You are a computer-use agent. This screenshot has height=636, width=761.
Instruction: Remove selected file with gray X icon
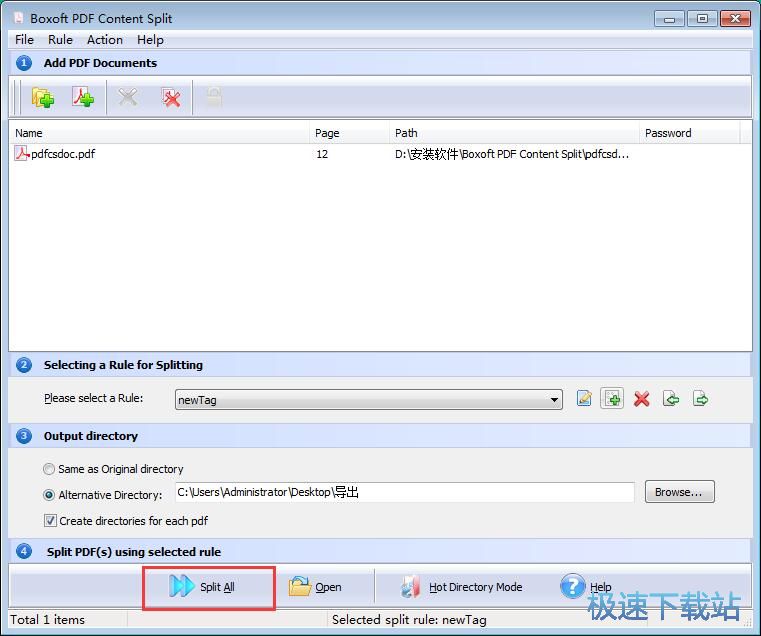tap(128, 97)
